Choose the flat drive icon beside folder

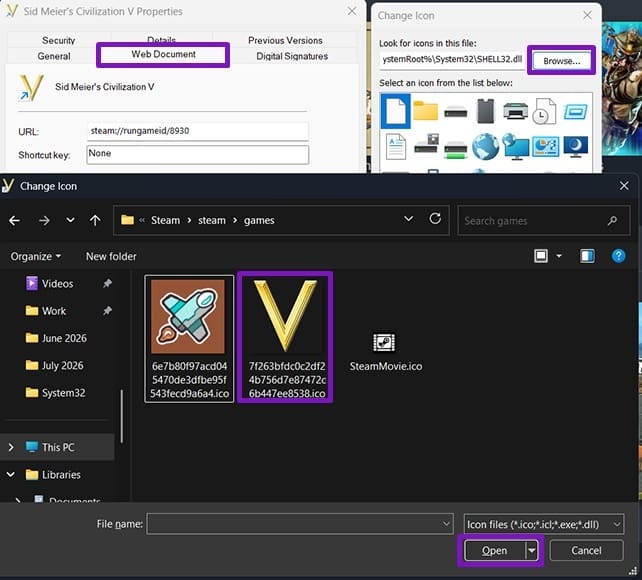point(456,111)
